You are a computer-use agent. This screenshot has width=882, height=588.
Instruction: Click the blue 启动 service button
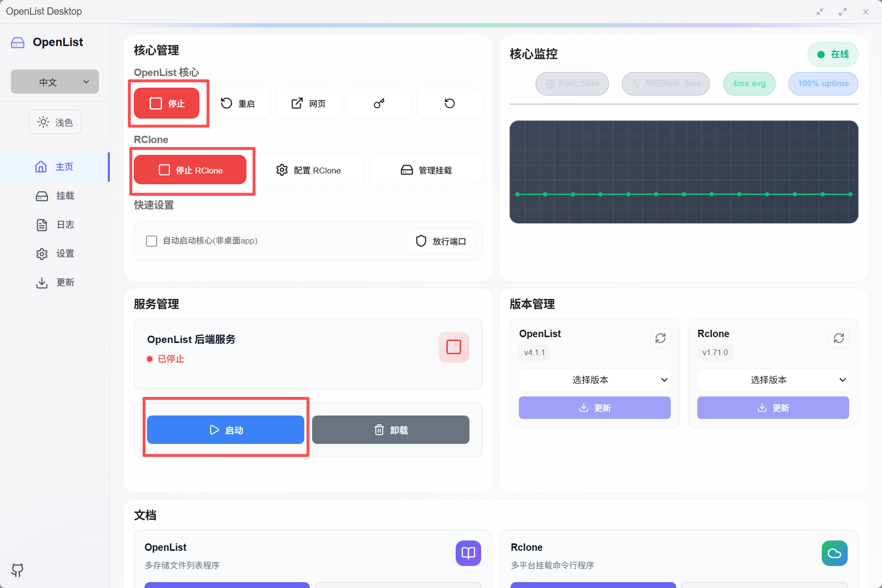[x=225, y=430]
